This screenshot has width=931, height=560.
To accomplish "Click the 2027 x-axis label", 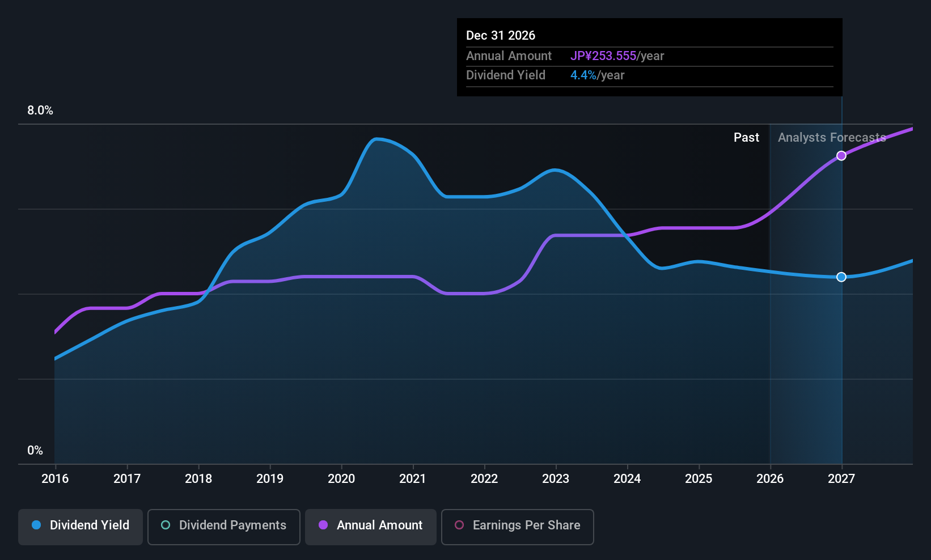I will click(841, 479).
